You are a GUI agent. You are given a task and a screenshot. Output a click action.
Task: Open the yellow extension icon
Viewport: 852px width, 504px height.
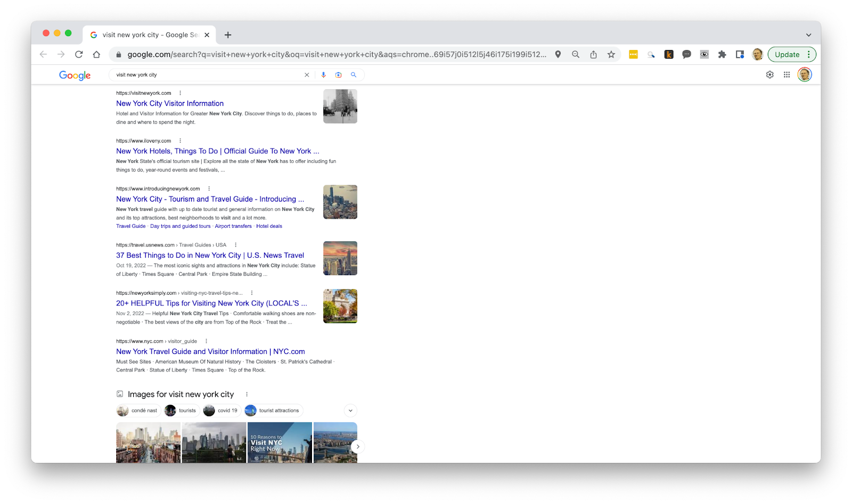633,54
